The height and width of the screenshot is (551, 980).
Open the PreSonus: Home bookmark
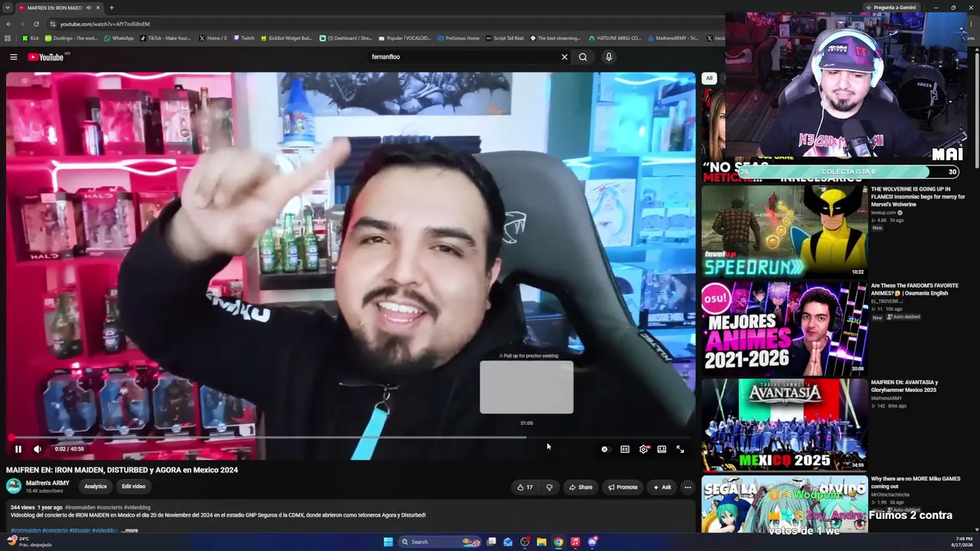pyautogui.click(x=458, y=38)
